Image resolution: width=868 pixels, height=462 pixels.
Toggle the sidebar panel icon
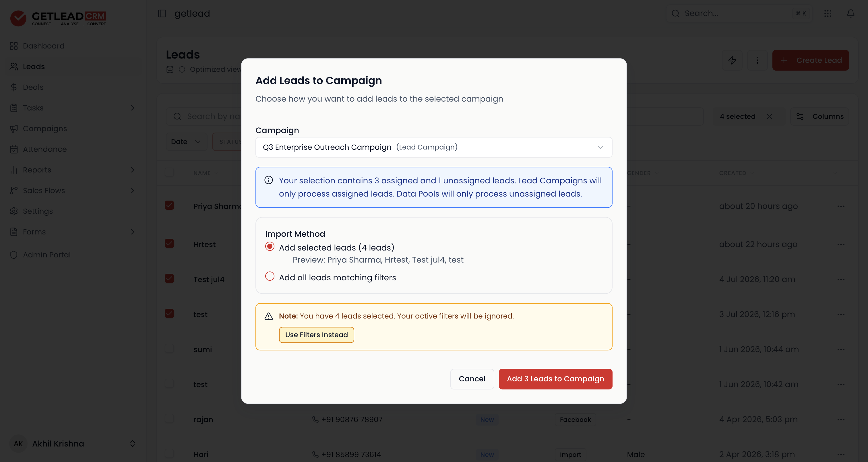(x=162, y=13)
